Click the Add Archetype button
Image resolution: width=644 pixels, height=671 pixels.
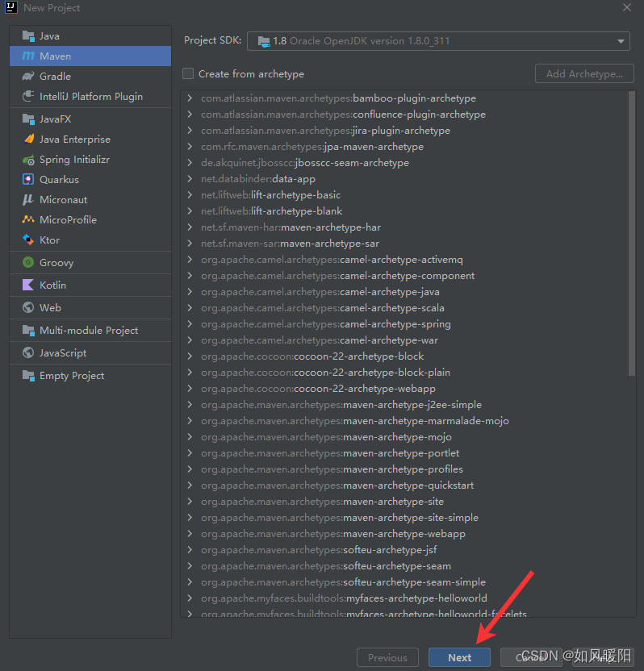pos(584,73)
